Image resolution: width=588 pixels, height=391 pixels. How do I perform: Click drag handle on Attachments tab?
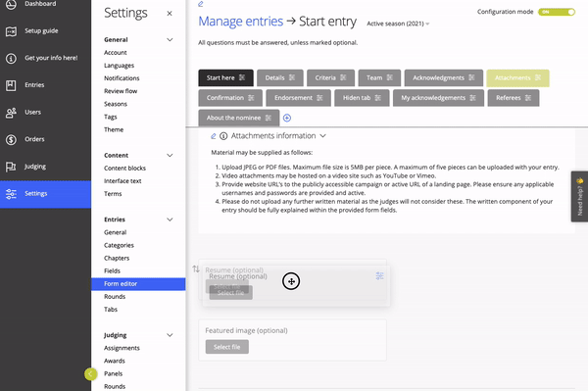tap(538, 77)
